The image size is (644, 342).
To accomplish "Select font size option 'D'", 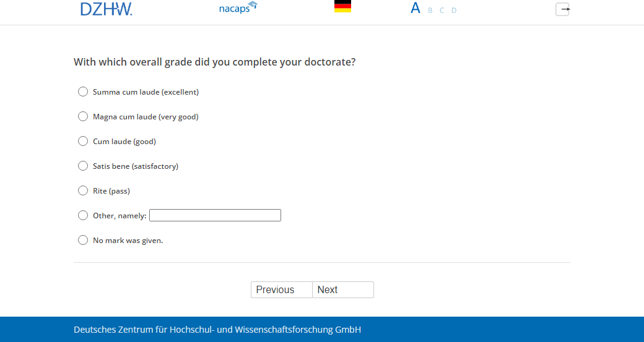I will pos(454,11).
